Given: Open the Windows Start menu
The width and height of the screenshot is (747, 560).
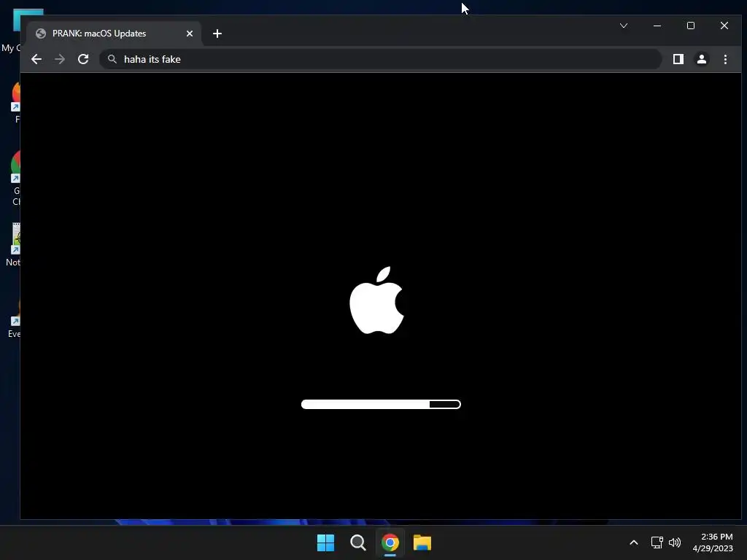Looking at the screenshot, I should click(326, 542).
